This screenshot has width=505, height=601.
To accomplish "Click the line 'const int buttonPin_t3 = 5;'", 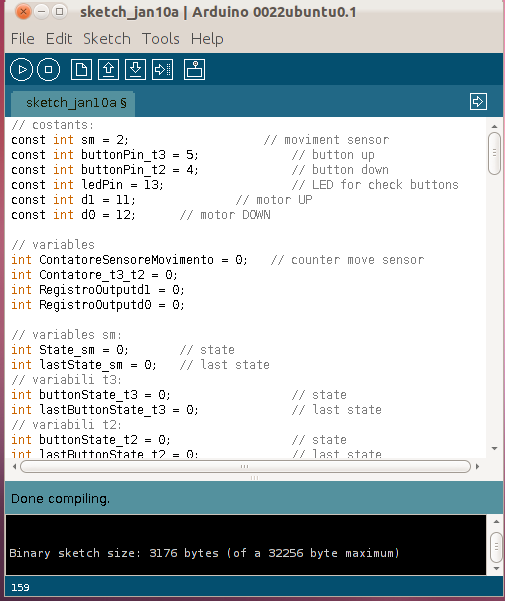I will (105, 155).
